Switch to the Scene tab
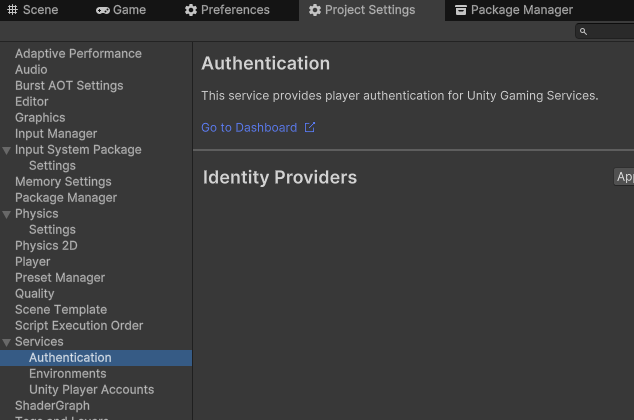634x420 pixels. point(33,10)
